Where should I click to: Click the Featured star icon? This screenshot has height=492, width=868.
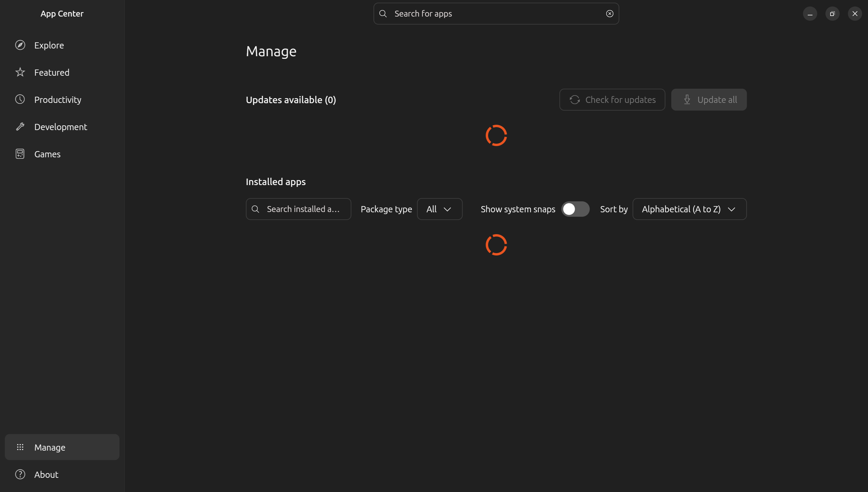click(20, 72)
